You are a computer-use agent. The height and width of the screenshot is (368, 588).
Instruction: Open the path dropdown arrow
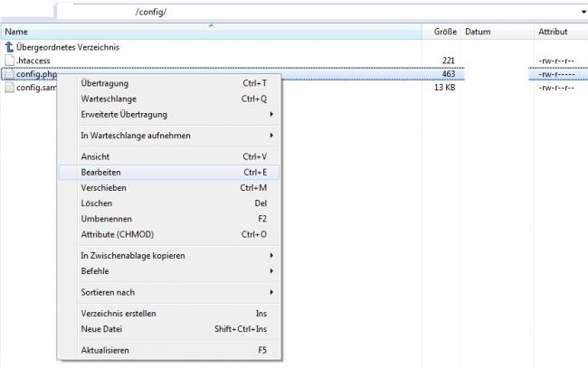583,12
